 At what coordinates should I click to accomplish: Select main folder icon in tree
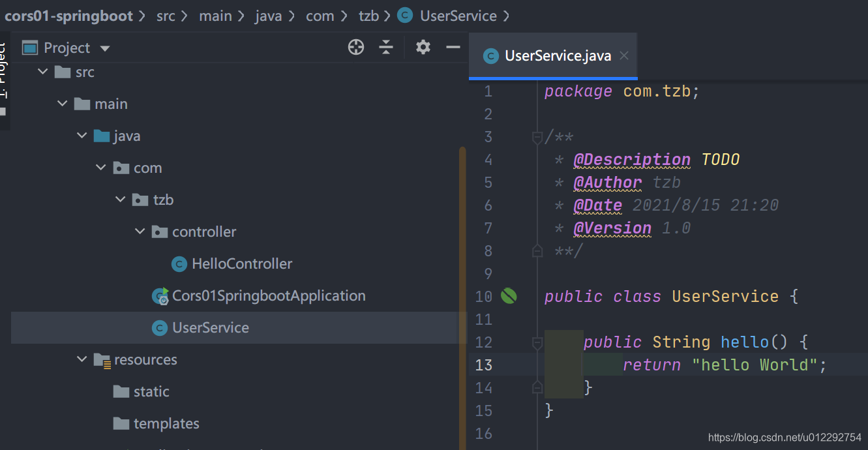pos(82,104)
